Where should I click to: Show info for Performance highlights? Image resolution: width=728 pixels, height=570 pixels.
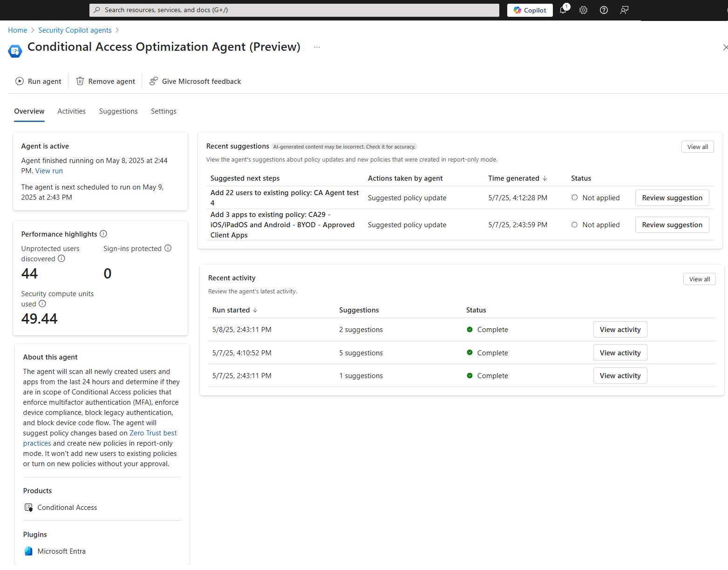click(x=103, y=234)
